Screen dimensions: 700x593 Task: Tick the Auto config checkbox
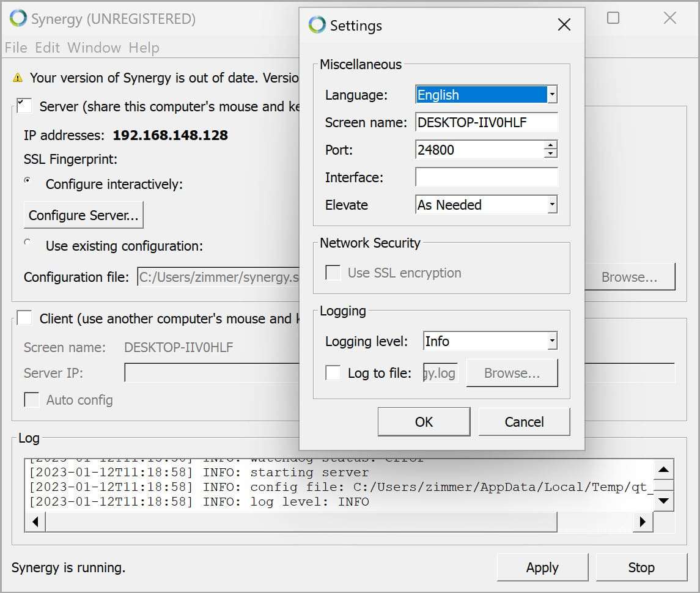point(31,400)
